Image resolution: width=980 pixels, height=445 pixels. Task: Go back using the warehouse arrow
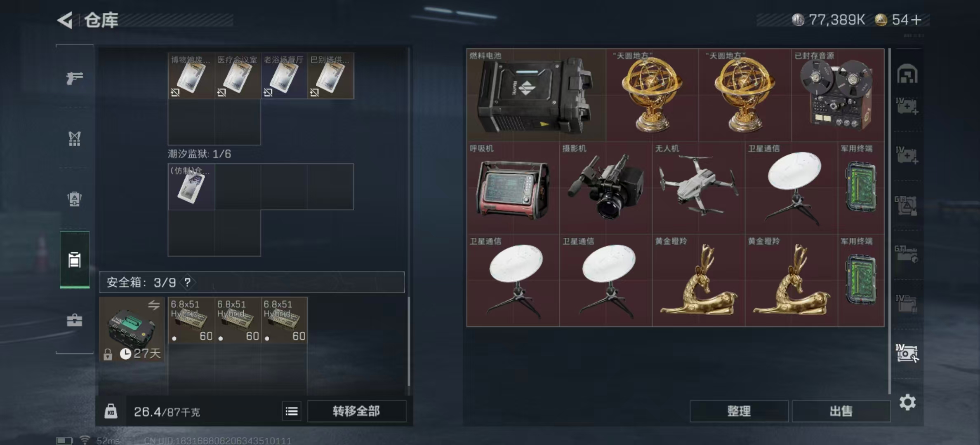(65, 20)
